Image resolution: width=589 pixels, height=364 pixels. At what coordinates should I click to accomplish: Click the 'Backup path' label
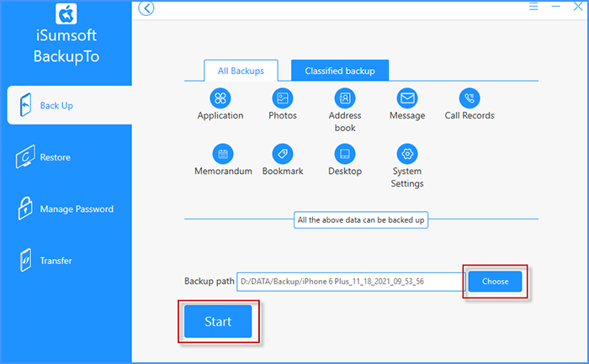[210, 281]
